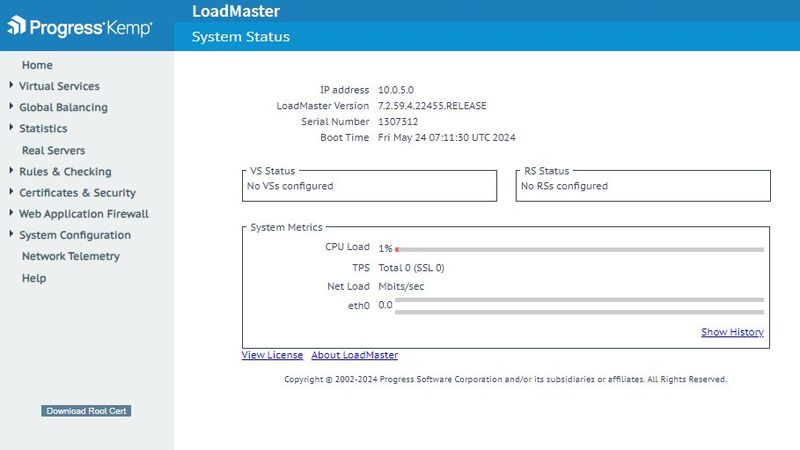The height and width of the screenshot is (450, 800).
Task: Go to Real Servers
Action: click(53, 151)
